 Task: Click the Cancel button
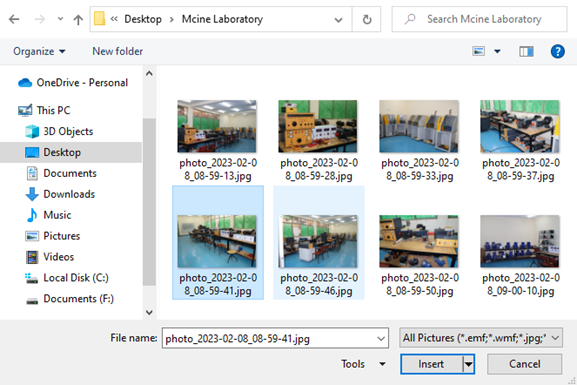coord(524,364)
